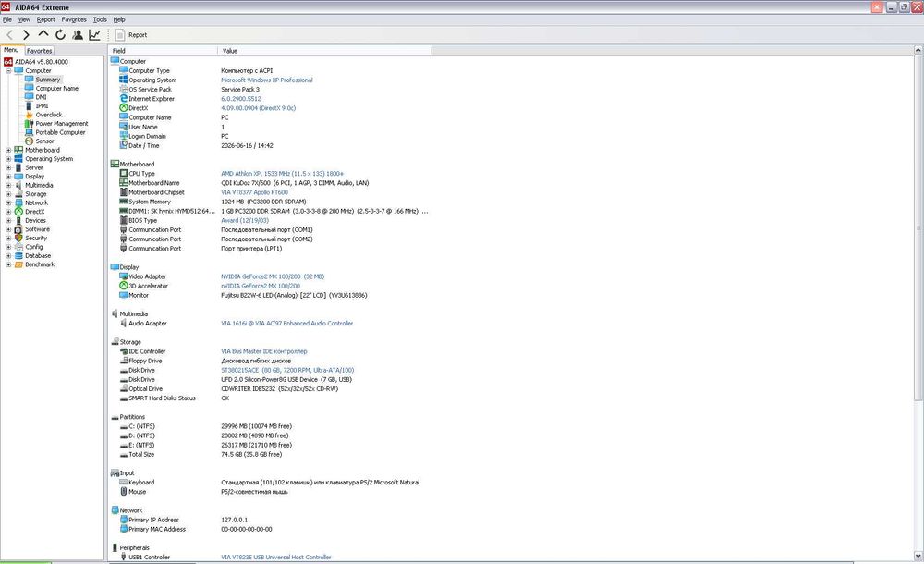Open the Tools menu
This screenshot has width=924, height=564.
pos(100,19)
